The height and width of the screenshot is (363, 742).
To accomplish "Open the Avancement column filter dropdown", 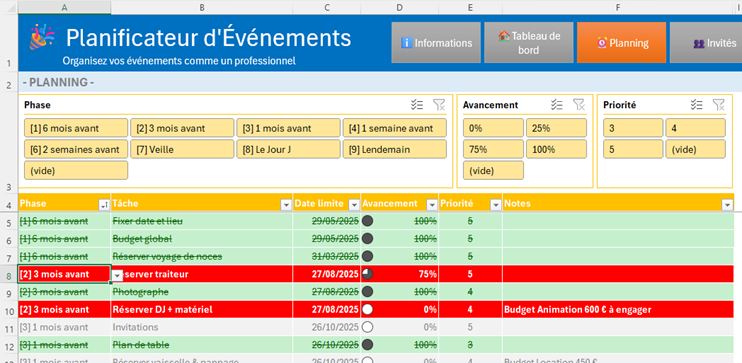I will click(x=432, y=204).
